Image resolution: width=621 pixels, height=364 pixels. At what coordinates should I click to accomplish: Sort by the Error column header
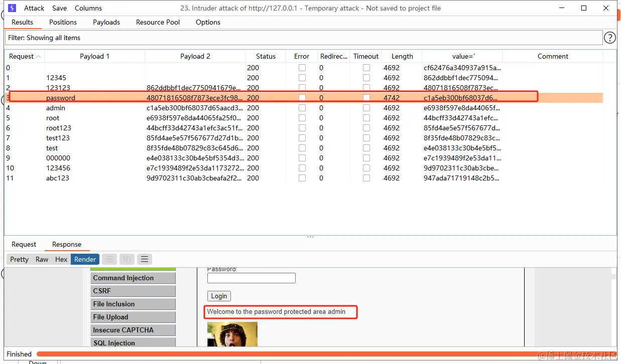pyautogui.click(x=302, y=56)
